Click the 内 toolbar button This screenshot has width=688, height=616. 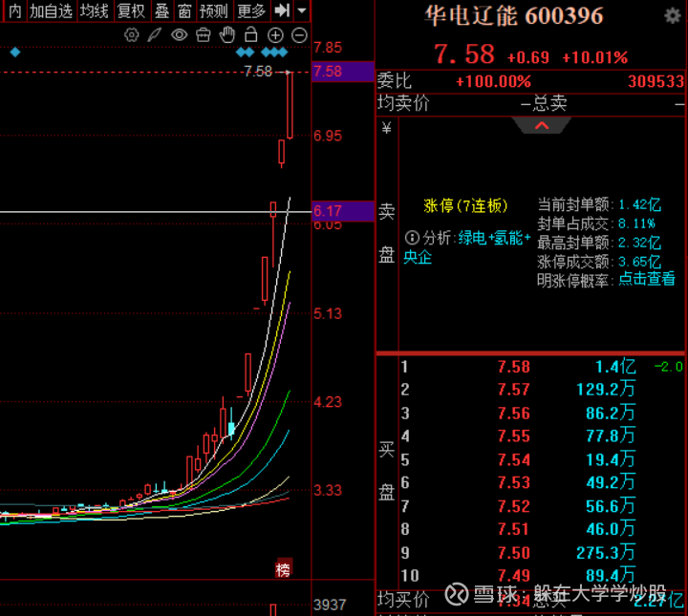point(15,11)
